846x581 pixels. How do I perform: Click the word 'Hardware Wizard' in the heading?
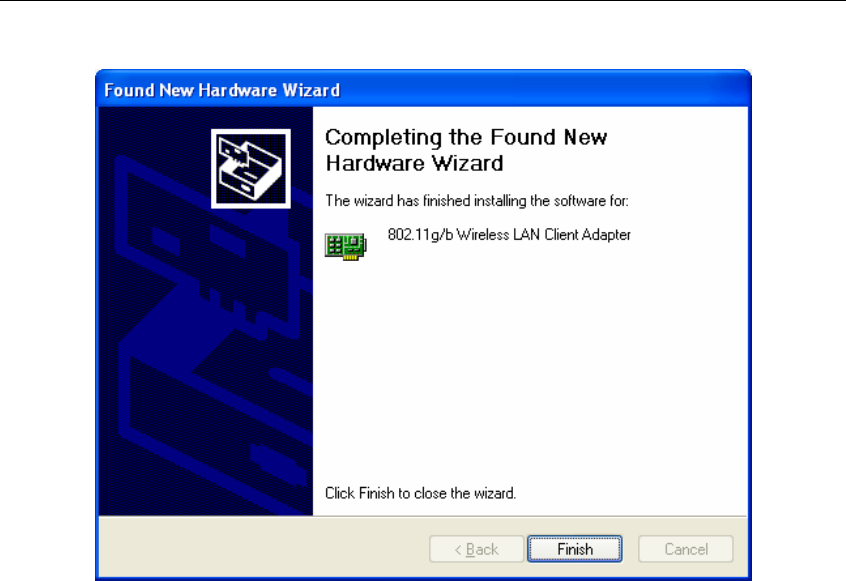(x=414, y=163)
